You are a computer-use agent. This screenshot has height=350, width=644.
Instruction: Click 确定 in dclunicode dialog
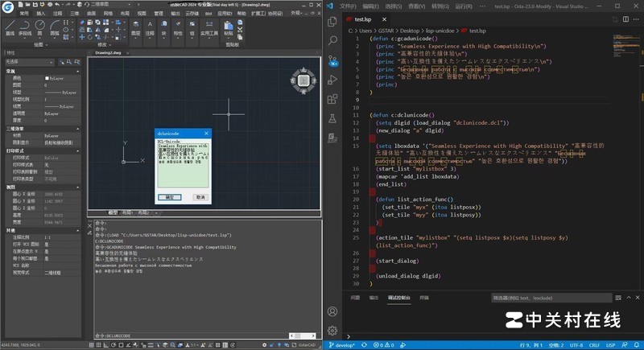[x=169, y=196]
